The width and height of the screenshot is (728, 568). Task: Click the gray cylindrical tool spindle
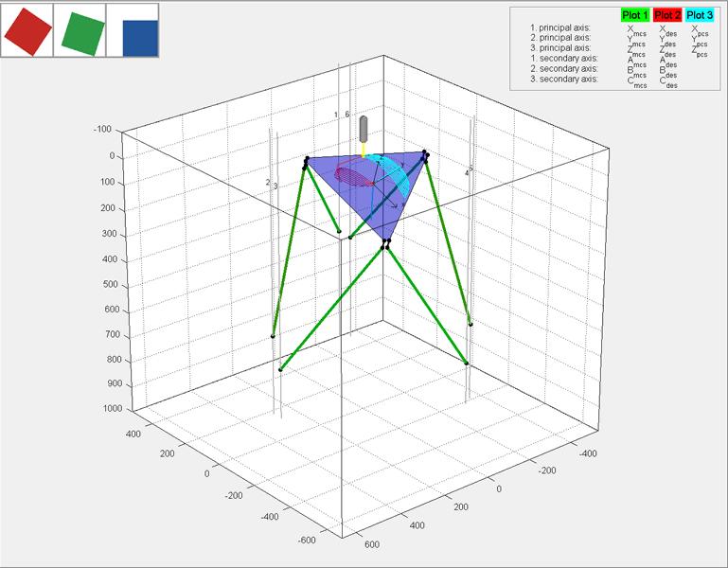364,129
